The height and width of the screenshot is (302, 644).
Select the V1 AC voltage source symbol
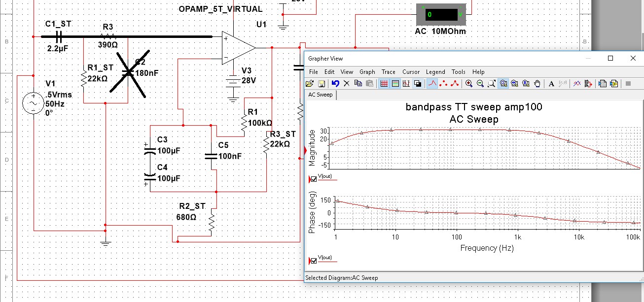tap(33, 104)
